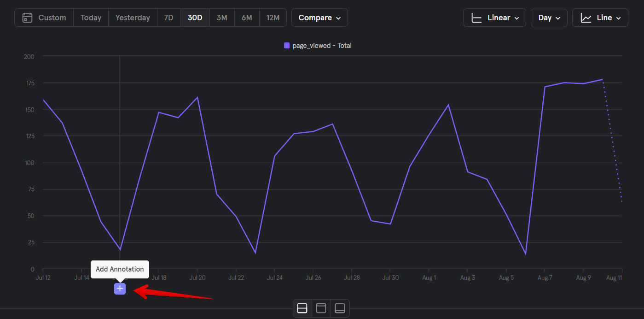Expand the Linear scale dropdown
Image resolution: width=644 pixels, height=319 pixels.
coord(494,18)
